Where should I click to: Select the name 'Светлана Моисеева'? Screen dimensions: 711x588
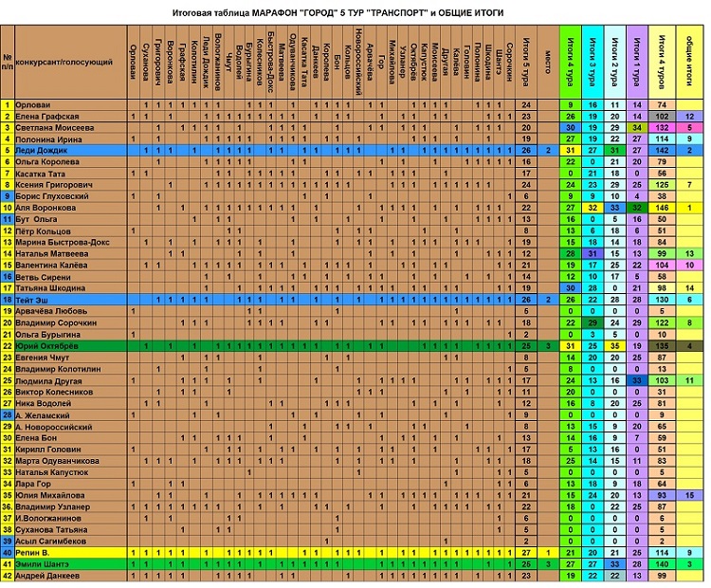pos(55,128)
